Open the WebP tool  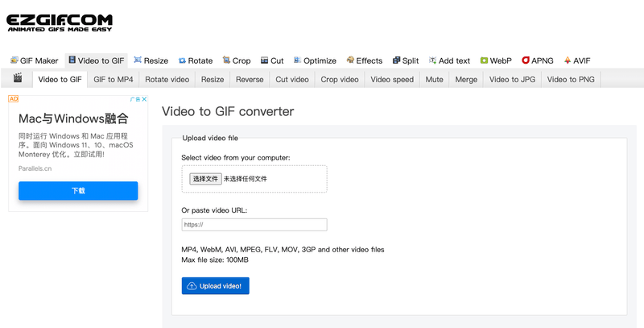pyautogui.click(x=496, y=60)
